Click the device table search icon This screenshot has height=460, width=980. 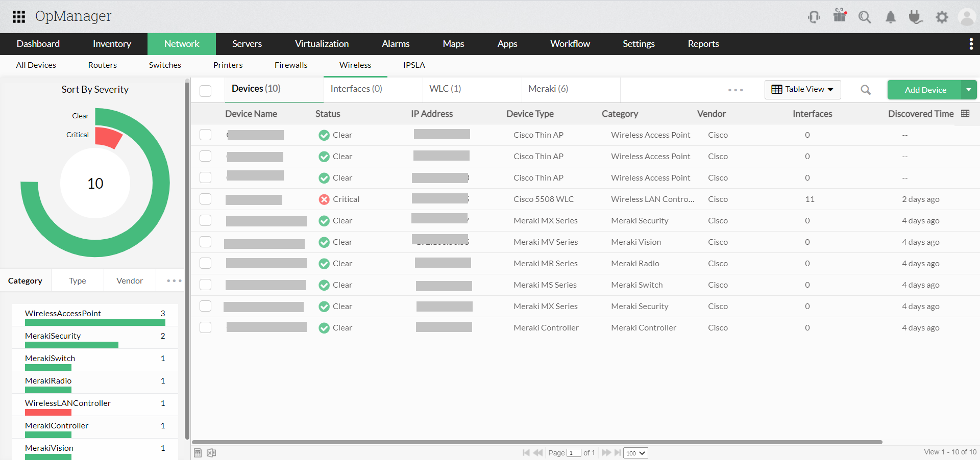click(866, 90)
